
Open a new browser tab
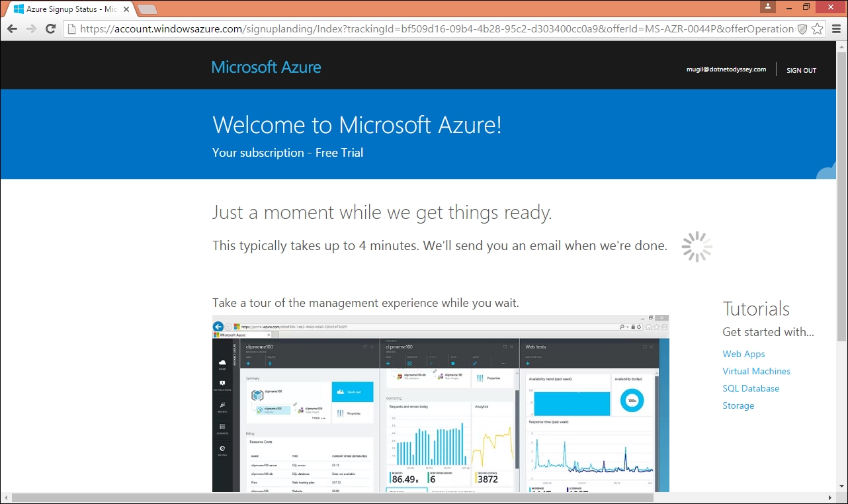(x=147, y=9)
